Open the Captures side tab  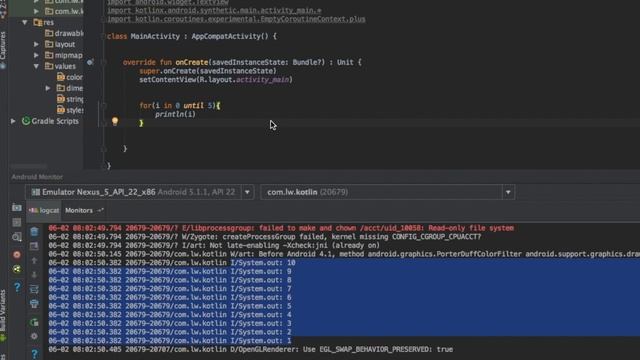pyautogui.click(x=3, y=50)
